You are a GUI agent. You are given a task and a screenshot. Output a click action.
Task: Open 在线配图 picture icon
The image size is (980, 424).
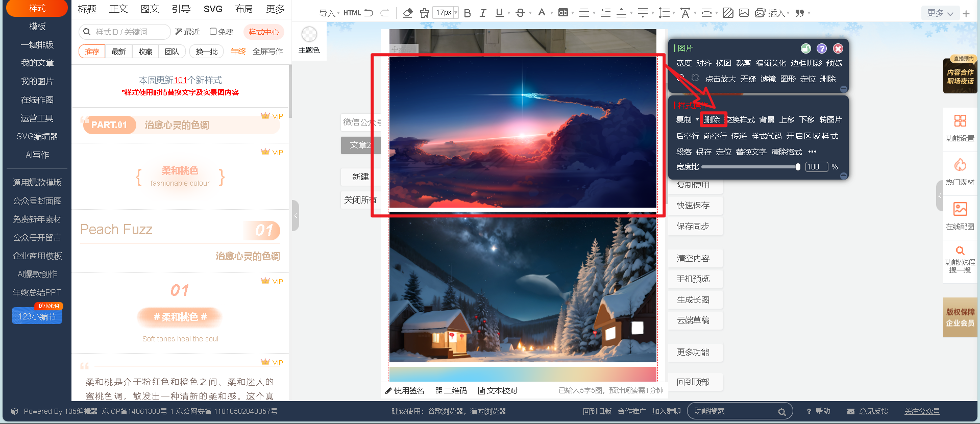(960, 209)
